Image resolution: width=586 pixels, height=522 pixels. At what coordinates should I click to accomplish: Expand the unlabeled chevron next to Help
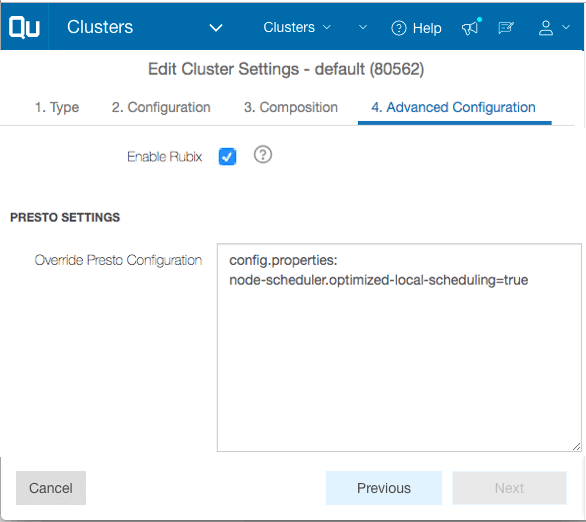click(x=363, y=27)
